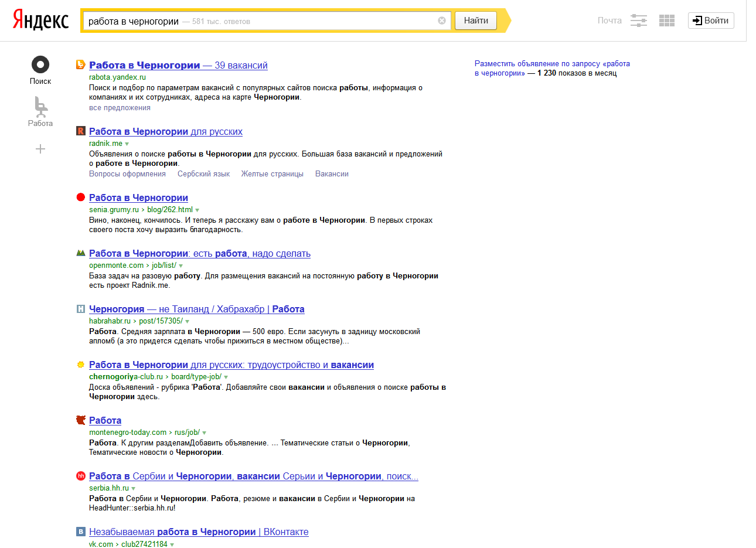The height and width of the screenshot is (548, 756).
Task: Click the Яндекс logo
Action: click(x=41, y=21)
